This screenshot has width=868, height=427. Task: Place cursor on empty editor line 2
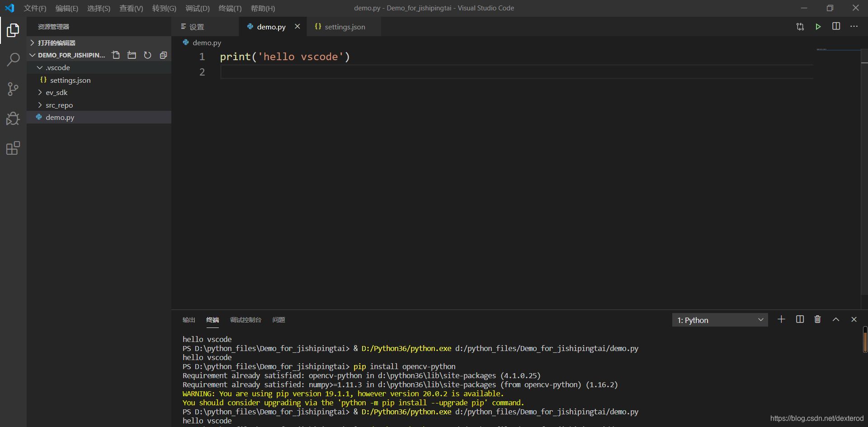point(516,72)
